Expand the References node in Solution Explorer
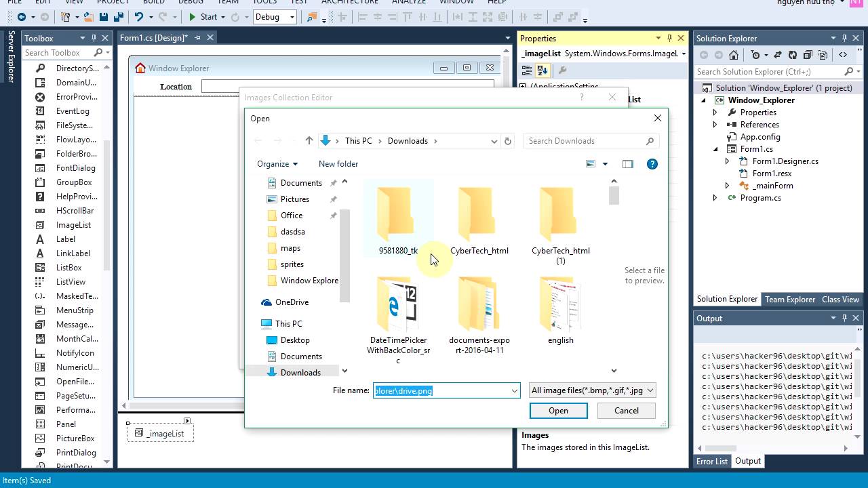 coord(715,125)
